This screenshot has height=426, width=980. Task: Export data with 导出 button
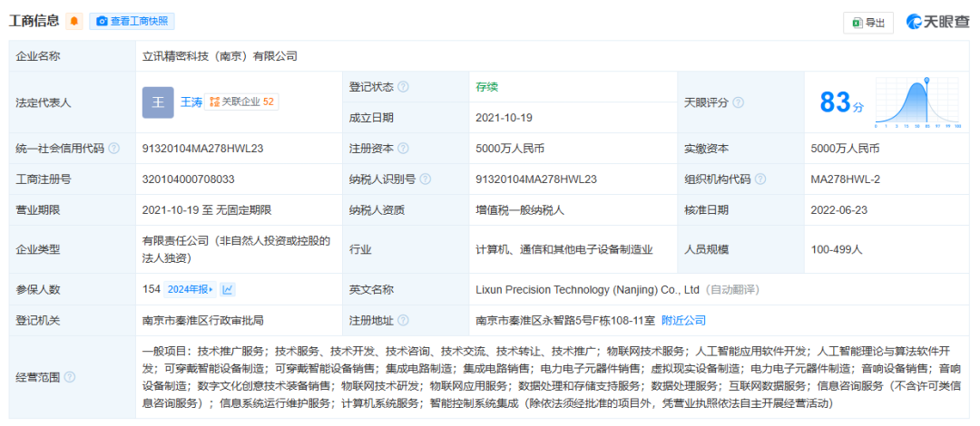click(868, 23)
